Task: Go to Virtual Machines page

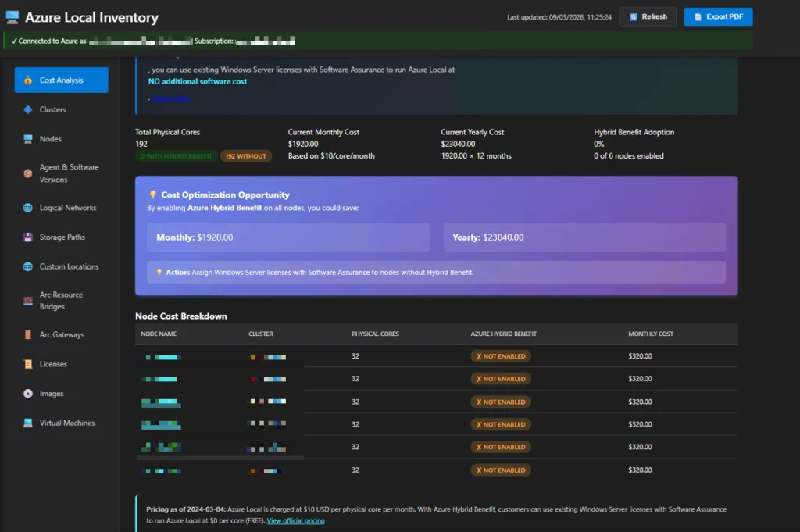Action: [66, 423]
